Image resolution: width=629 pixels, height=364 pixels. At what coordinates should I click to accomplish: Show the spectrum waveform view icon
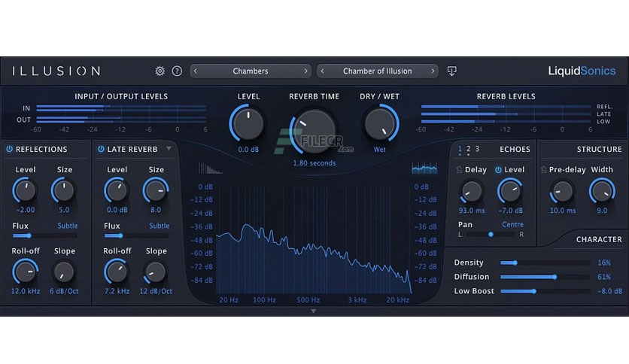coord(424,168)
